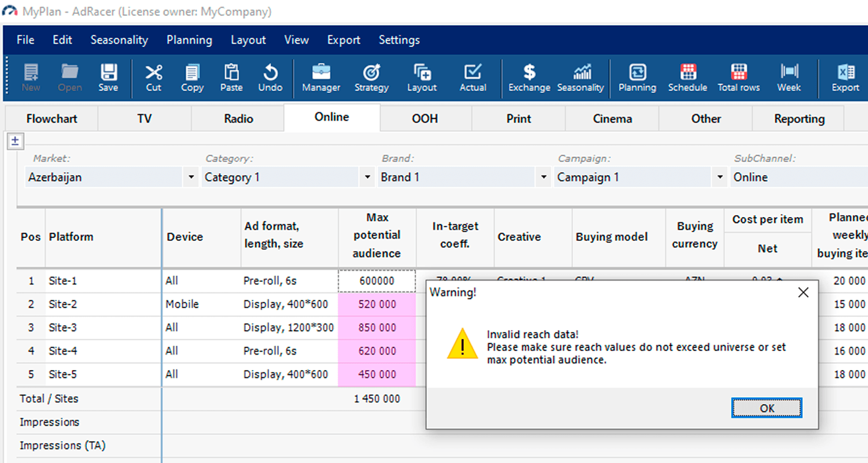Dismiss the warning with the OK button
Screen dimensions: 868x463
[x=767, y=408]
